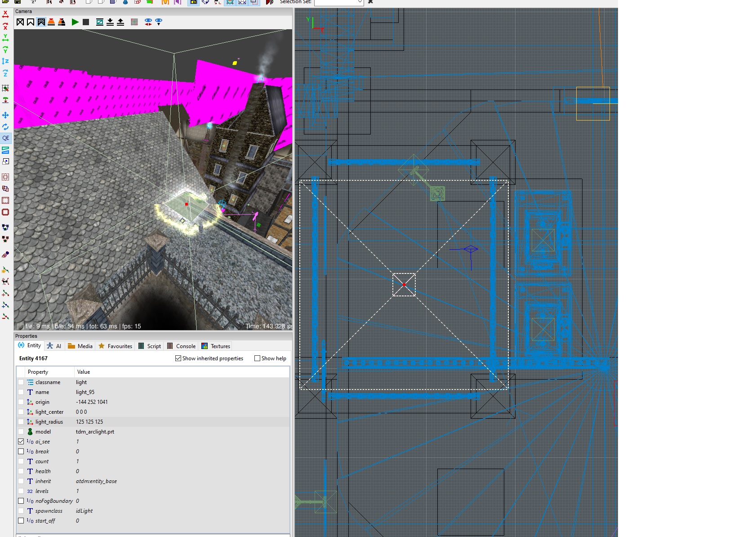Uncheck Show inherited properties
Viewport: 756px width, 537px height.
click(x=178, y=358)
